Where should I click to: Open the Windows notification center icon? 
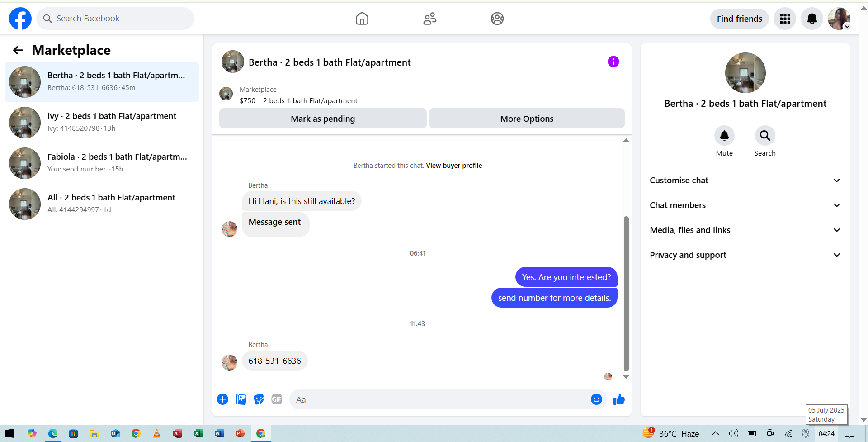pos(849,433)
